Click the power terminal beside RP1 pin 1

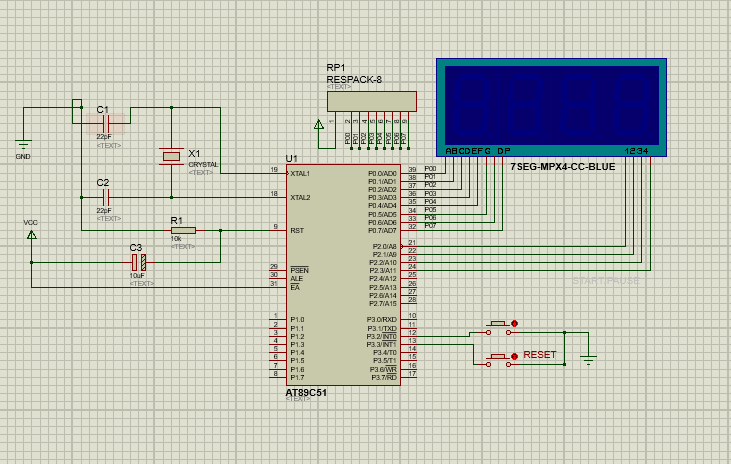(x=319, y=125)
